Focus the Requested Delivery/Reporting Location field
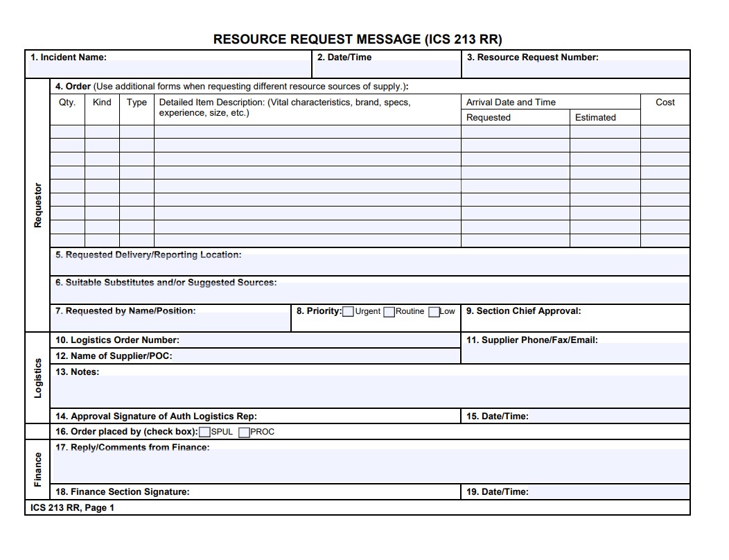The height and width of the screenshot is (560, 729). (371, 266)
